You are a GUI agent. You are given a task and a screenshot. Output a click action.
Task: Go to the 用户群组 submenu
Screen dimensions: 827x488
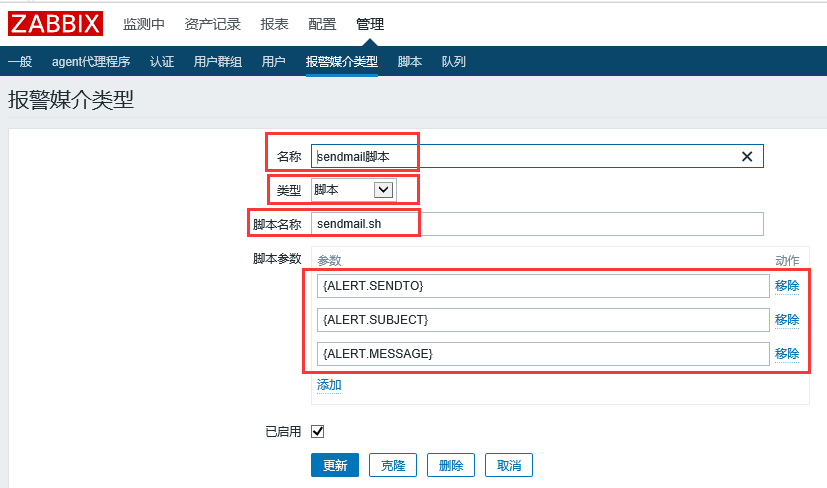(x=218, y=62)
